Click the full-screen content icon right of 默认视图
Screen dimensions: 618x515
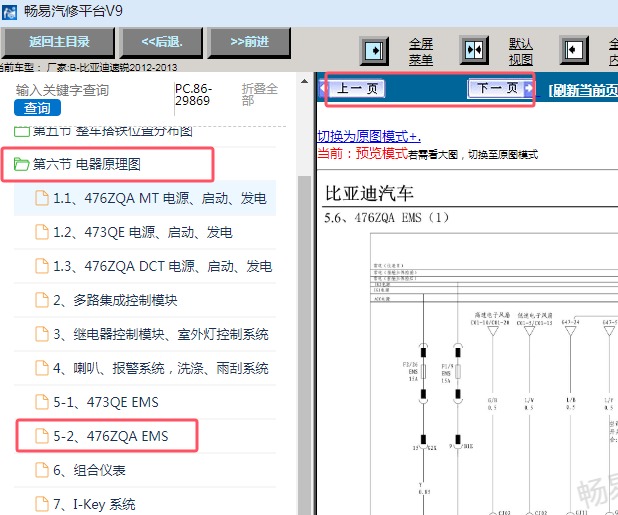574,50
